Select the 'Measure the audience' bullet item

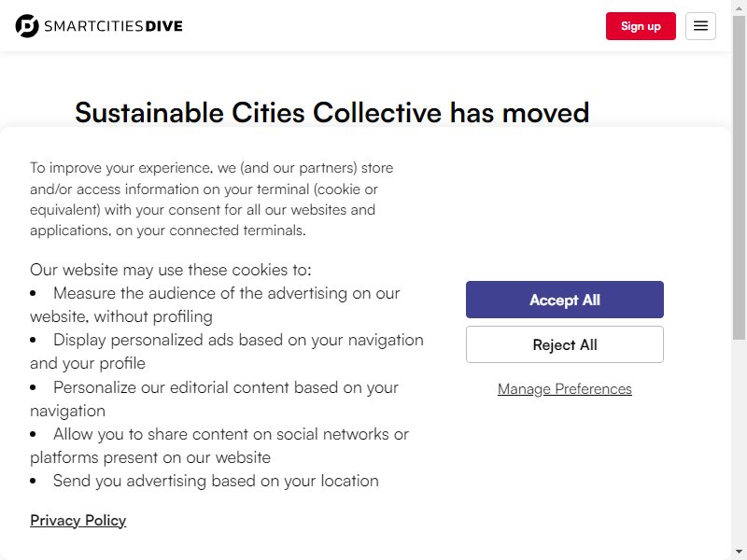[215, 305]
